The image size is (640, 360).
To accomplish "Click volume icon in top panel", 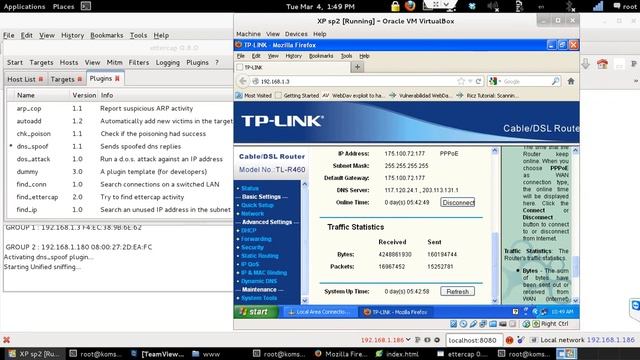I will click(x=493, y=6).
